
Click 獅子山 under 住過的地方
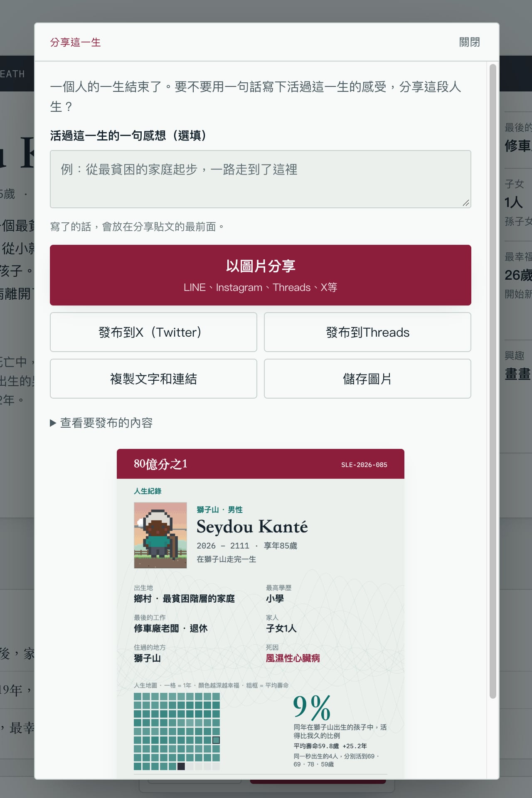[x=148, y=658]
